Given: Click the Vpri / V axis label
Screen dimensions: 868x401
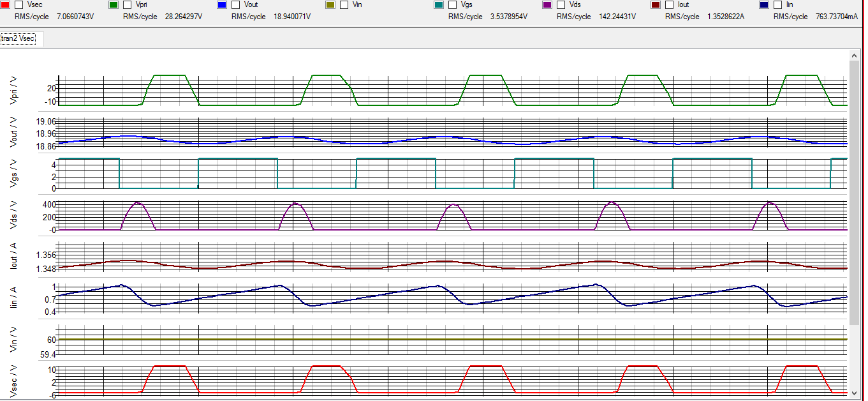Looking at the screenshot, I should (x=15, y=90).
